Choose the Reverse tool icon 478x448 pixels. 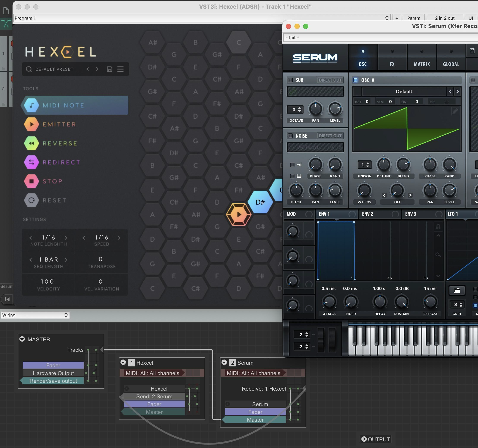point(32,143)
